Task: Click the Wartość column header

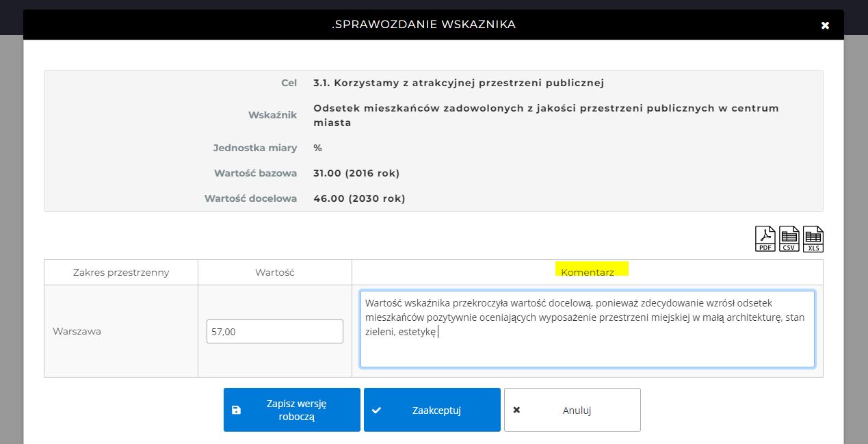Action: (x=274, y=272)
